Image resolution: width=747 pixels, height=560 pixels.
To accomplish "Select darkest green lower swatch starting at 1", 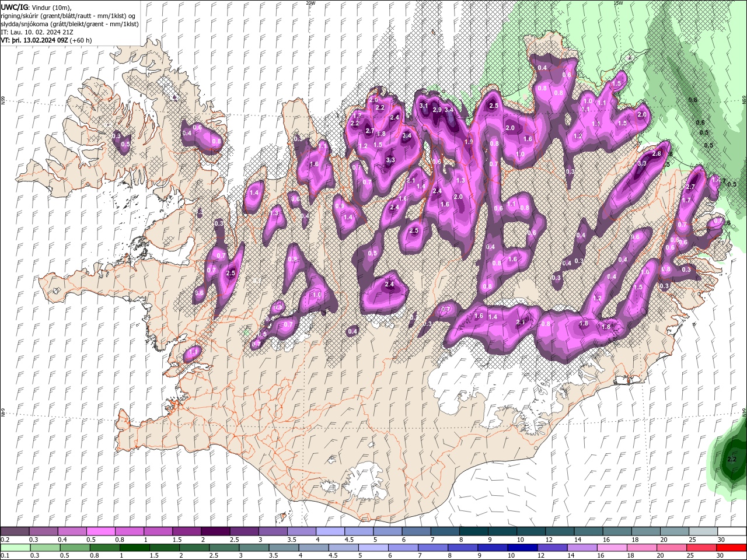I will 134,548.
